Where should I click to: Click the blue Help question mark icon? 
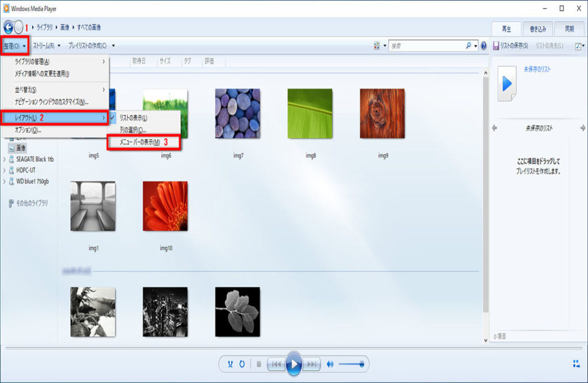point(483,45)
